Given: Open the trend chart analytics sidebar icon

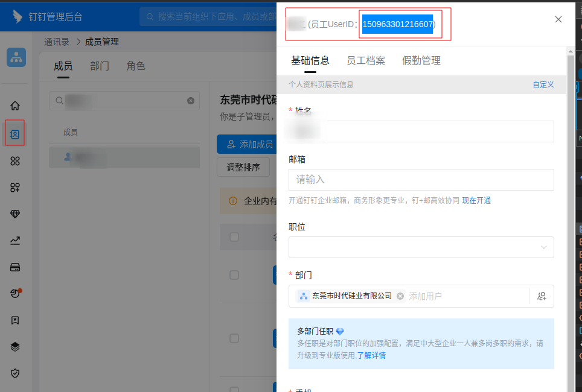Looking at the screenshot, I should (15, 241).
